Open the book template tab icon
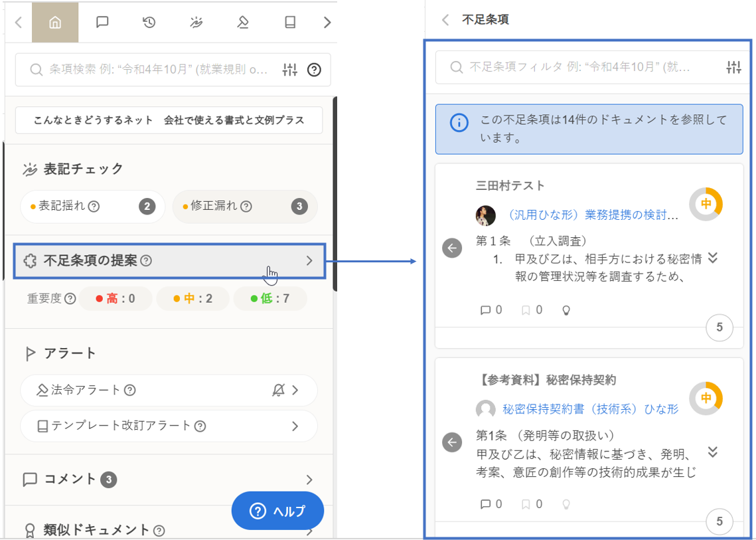The image size is (756, 540). [x=289, y=23]
